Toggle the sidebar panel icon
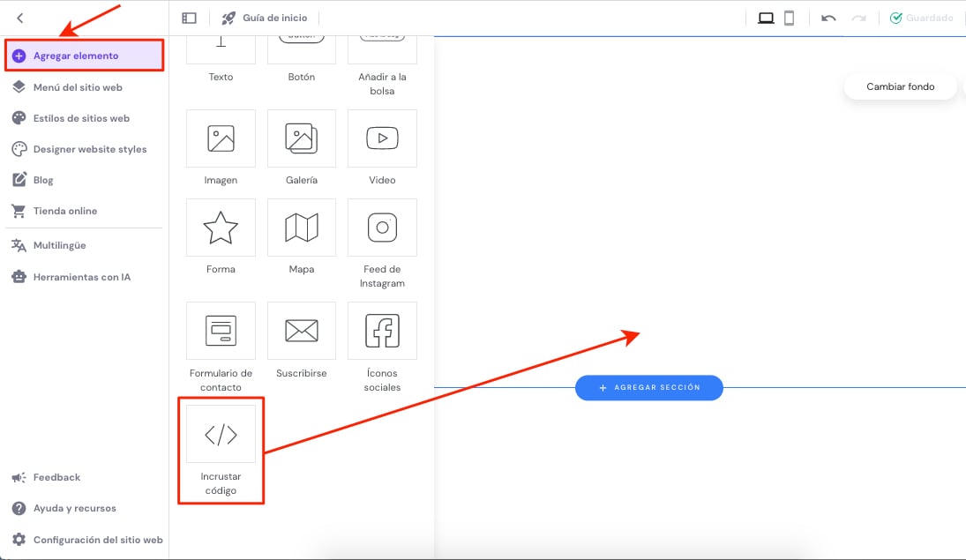Image resolution: width=966 pixels, height=560 pixels. pos(189,18)
